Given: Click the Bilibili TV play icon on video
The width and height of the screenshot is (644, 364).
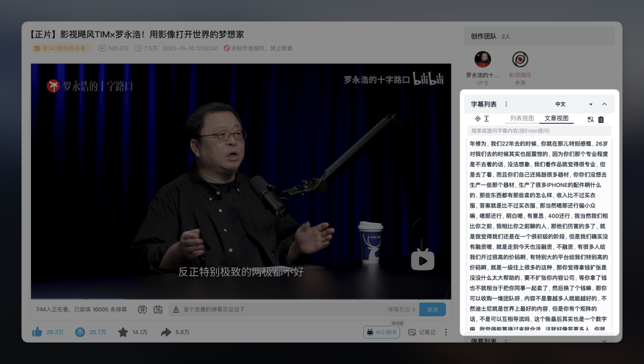Looking at the screenshot, I should coord(423,260).
